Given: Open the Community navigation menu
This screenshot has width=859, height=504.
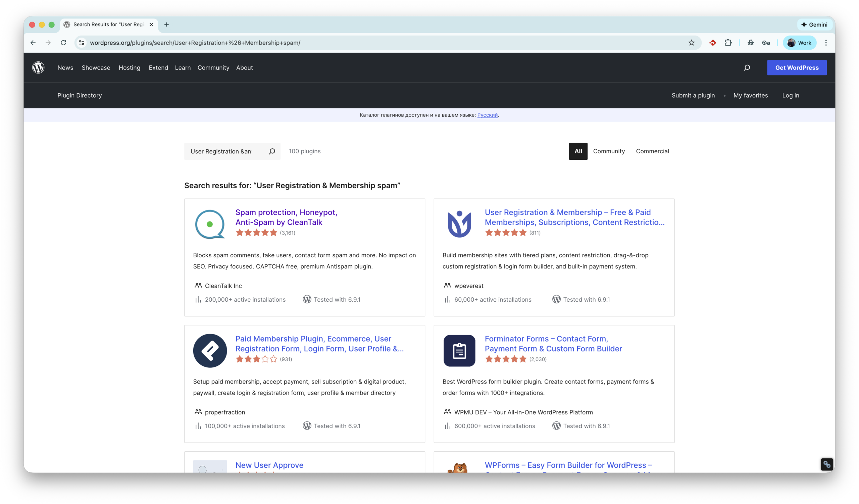Looking at the screenshot, I should tap(213, 67).
